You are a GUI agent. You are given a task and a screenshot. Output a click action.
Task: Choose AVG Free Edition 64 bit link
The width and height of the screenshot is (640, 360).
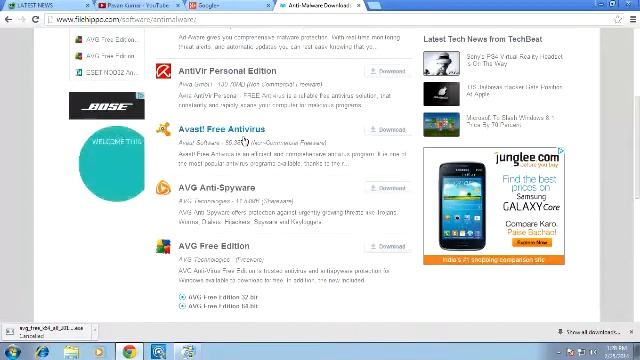click(223, 306)
